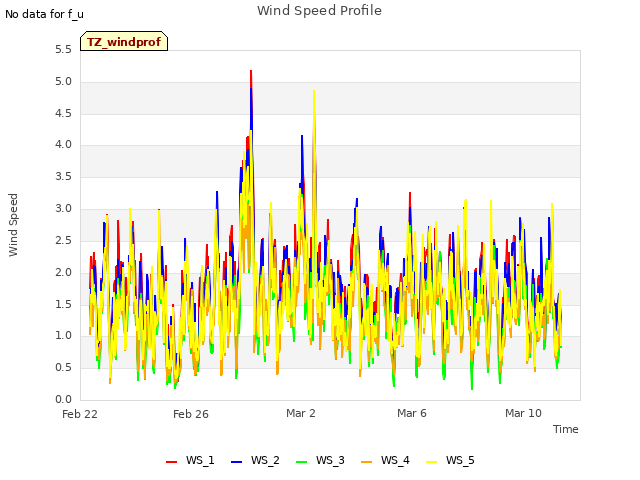
Task: Click the 'No data for f_u' message
Action: coord(44,14)
